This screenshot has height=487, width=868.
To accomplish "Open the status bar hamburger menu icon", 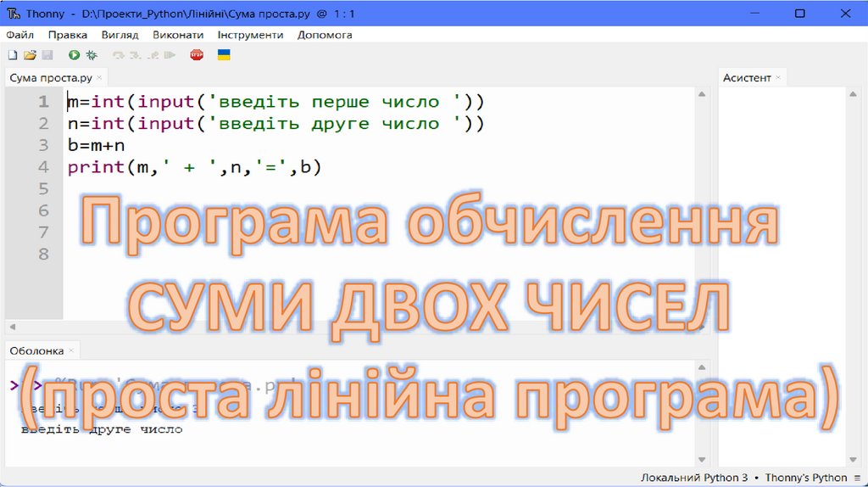I will click(x=857, y=478).
